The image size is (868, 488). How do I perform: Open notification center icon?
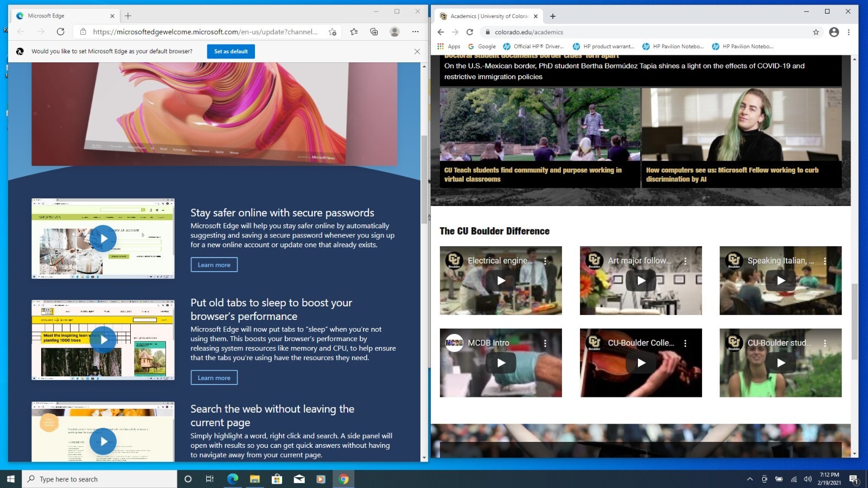(x=853, y=479)
